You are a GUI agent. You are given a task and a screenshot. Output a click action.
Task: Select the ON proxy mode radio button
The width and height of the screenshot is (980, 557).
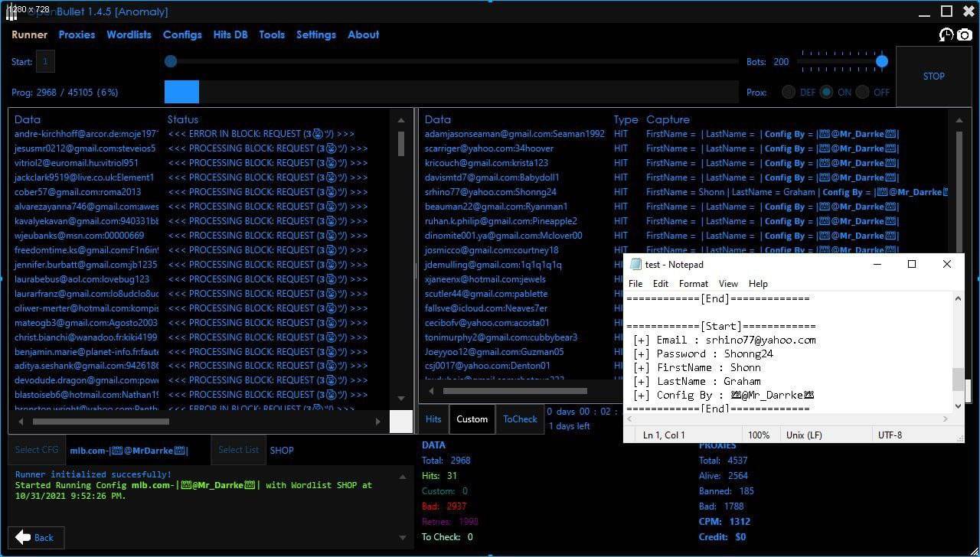tap(826, 92)
